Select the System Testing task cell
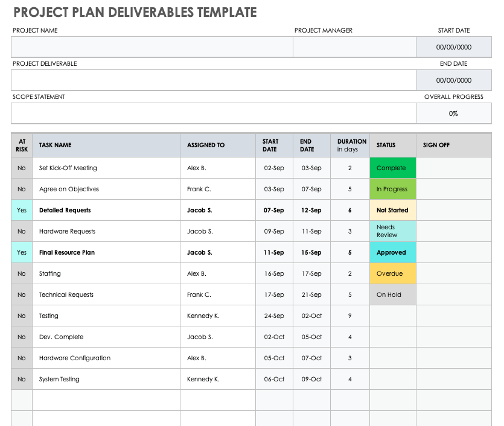This screenshot has width=504, height=426. coord(106,379)
